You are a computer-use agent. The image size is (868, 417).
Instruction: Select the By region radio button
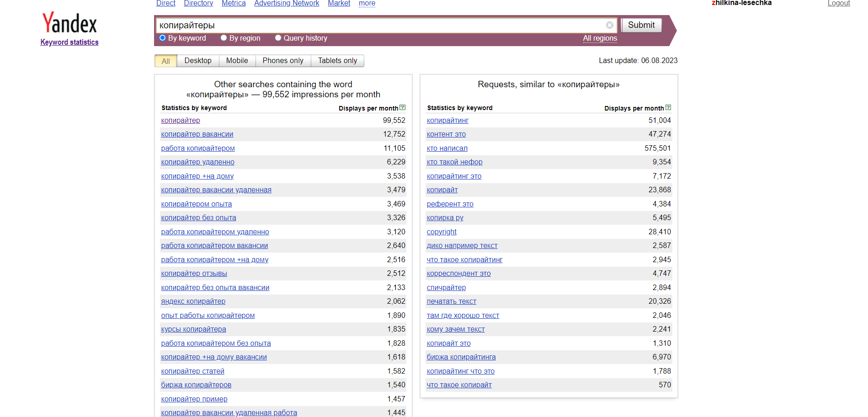point(224,38)
